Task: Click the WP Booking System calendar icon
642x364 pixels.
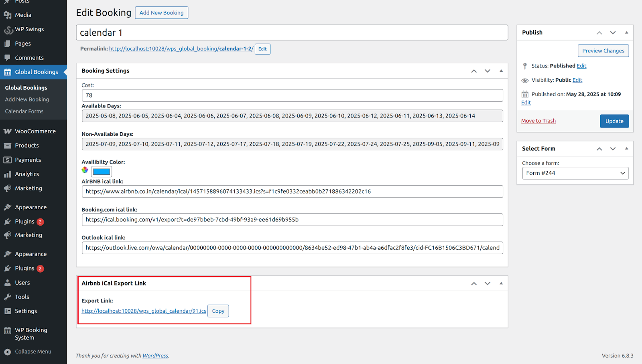Action: tap(8, 331)
